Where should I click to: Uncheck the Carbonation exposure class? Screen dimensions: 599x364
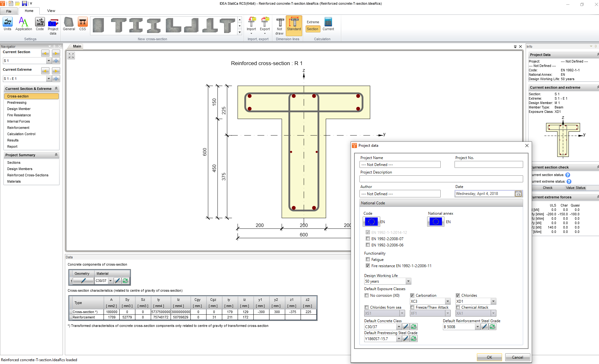412,295
